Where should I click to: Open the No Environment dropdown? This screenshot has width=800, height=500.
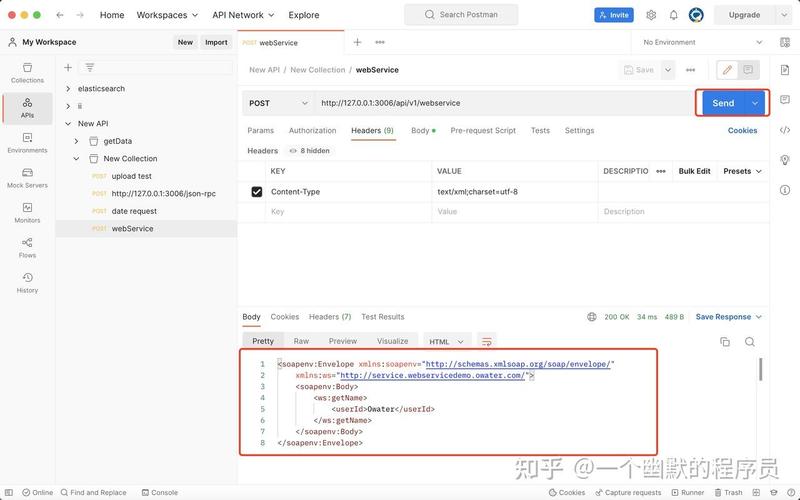[703, 42]
